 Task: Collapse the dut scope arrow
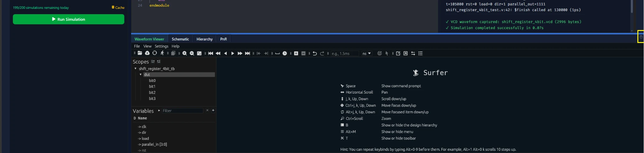(141, 75)
